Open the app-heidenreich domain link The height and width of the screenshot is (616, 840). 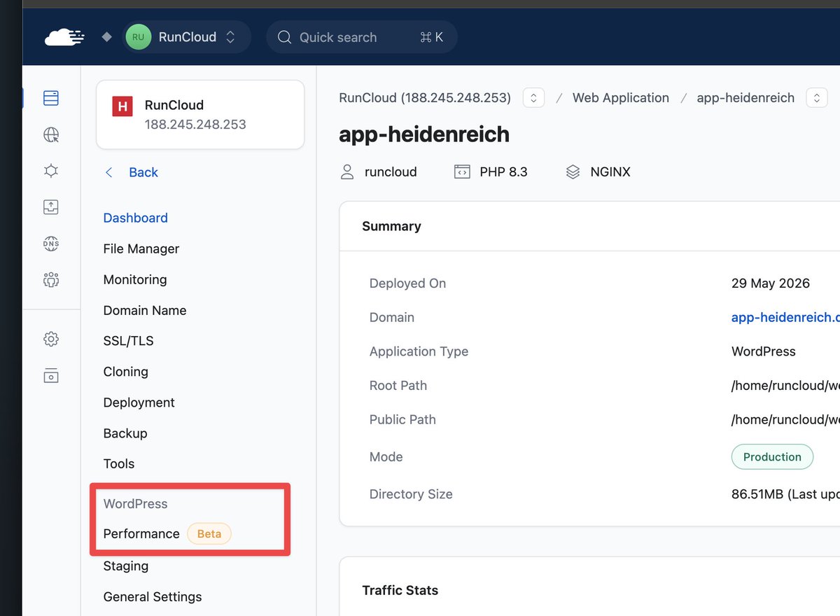[x=785, y=317]
